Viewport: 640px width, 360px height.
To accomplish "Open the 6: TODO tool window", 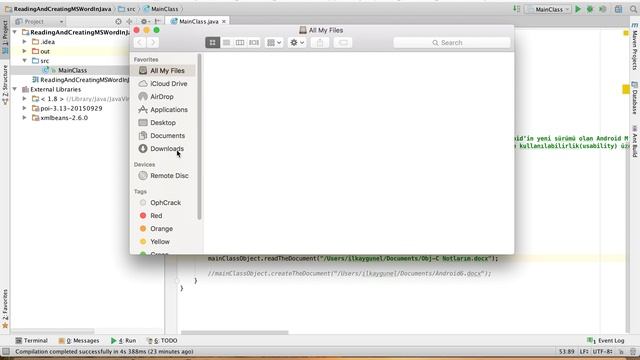I will [162, 340].
